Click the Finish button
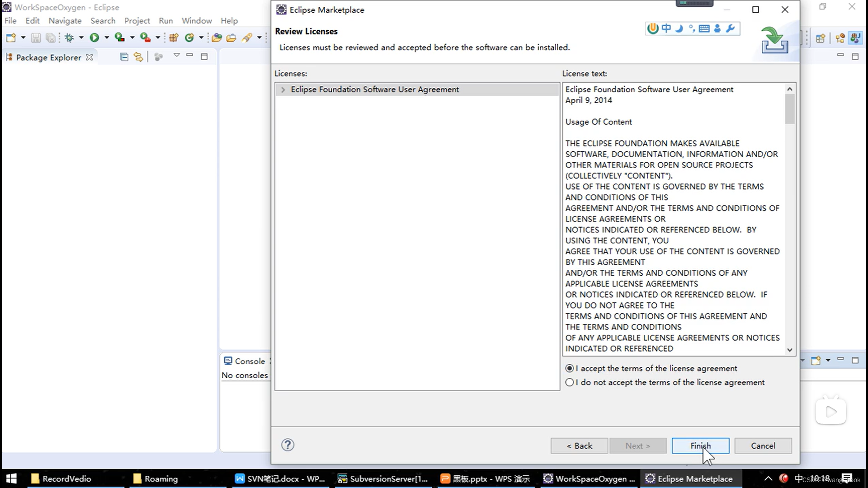868x488 pixels. [x=700, y=446]
